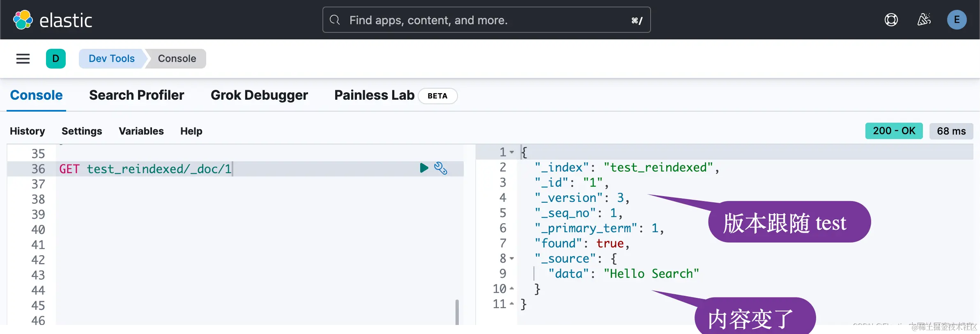This screenshot has height=334, width=980.
Task: Click the Elastic logo
Action: click(x=53, y=20)
